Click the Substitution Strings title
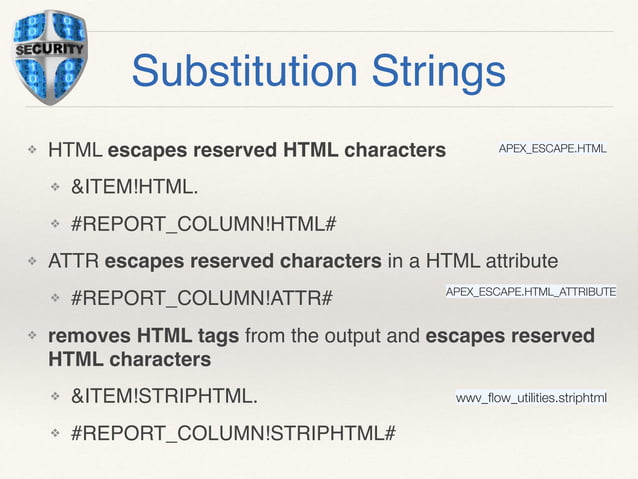Viewport: 638px width, 479px height. point(319,72)
